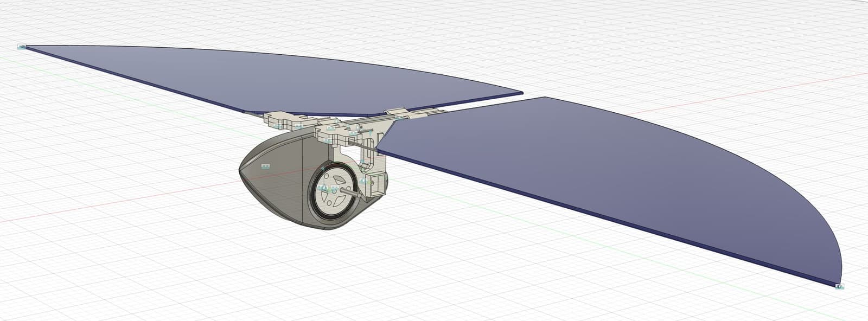Select the joint icon on the gray body shell's side panel
The height and width of the screenshot is (321, 868).
(265, 166)
